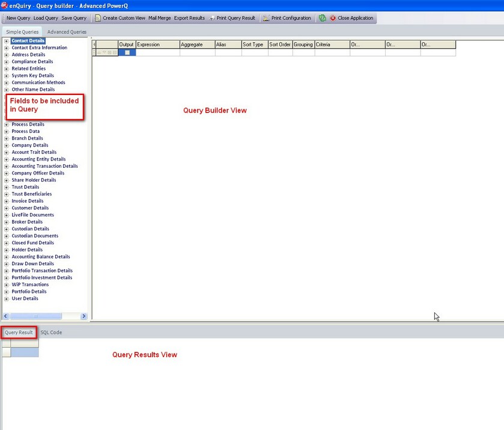The width and height of the screenshot is (504, 430).
Task: Open the Query Result tab
Action: pos(19,332)
